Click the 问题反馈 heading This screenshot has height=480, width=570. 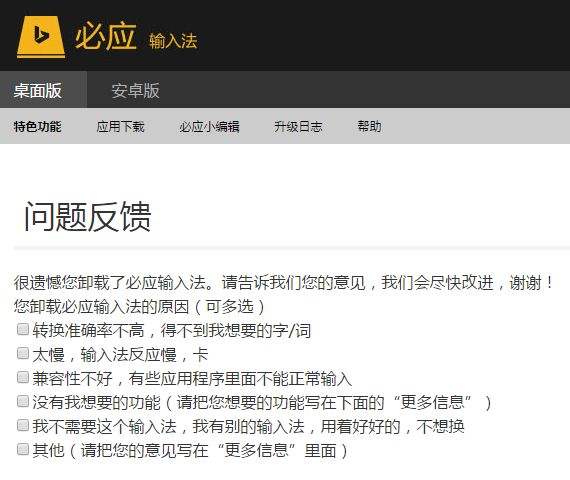pos(88,217)
